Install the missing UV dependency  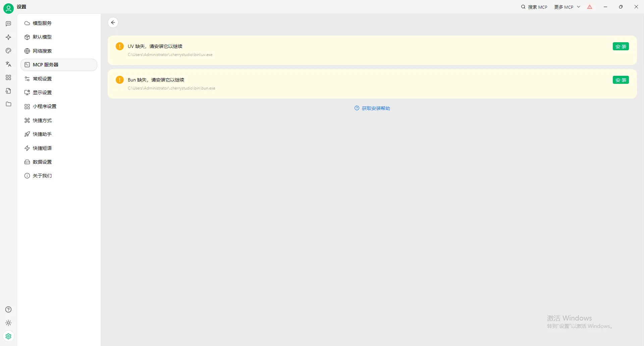[621, 47]
